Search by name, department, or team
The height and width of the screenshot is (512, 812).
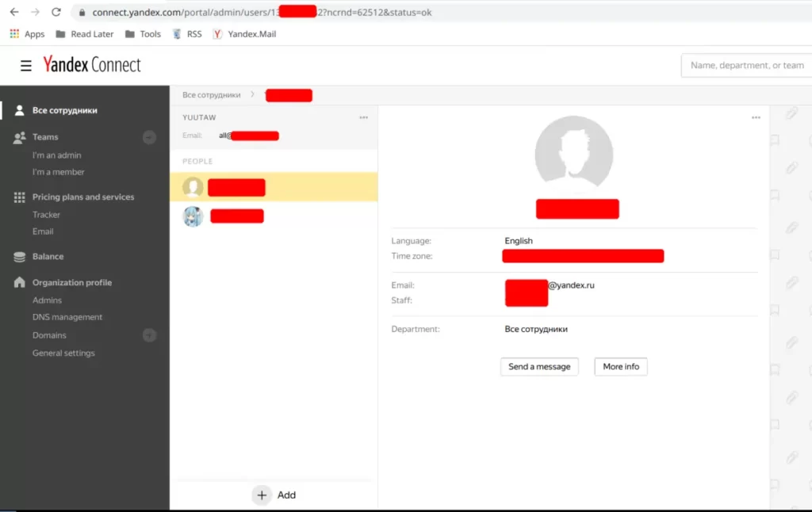pos(746,65)
